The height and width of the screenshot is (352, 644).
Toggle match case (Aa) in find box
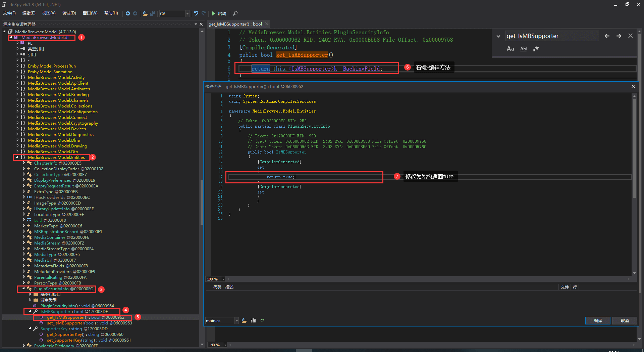click(510, 49)
